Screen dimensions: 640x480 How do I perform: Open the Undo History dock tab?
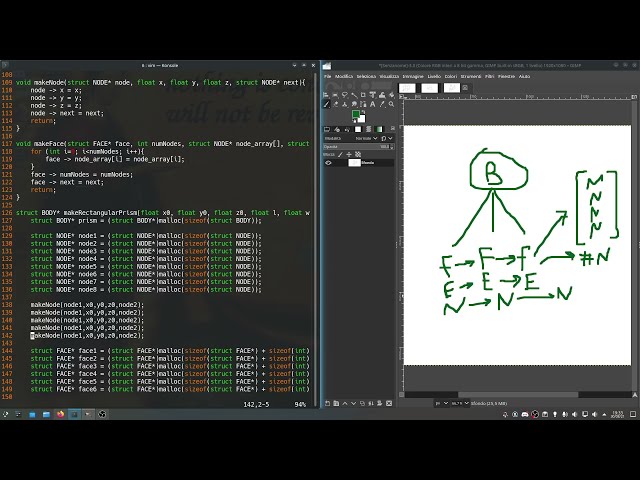[347, 129]
